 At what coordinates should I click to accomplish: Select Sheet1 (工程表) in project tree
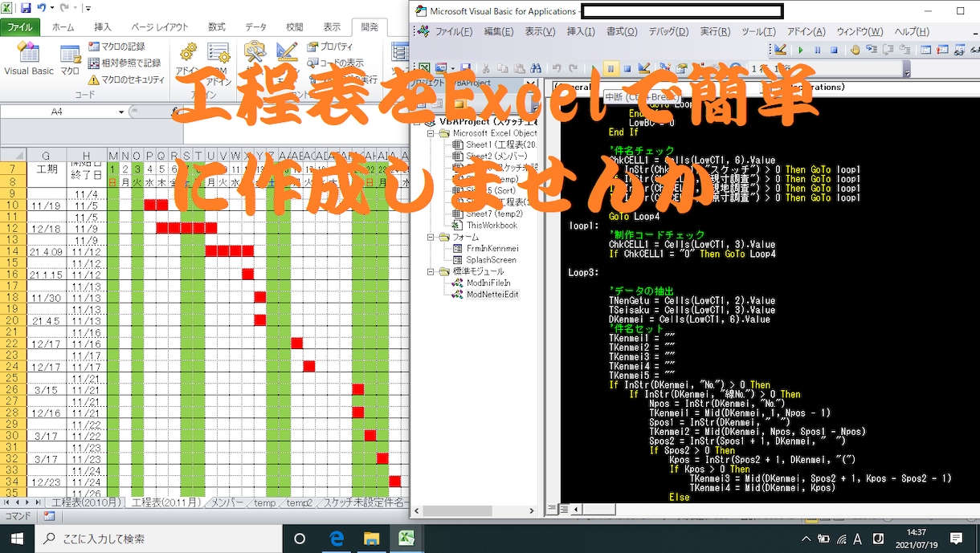495,144
